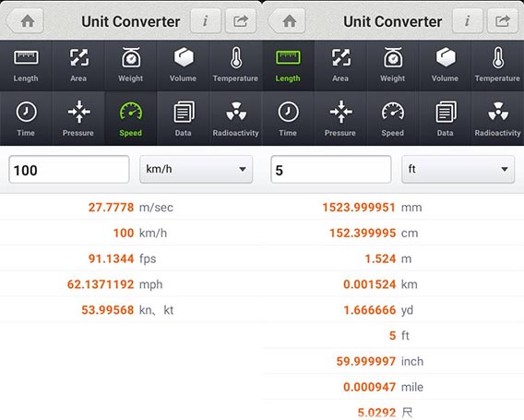Select Time category in left screen
This screenshot has width=524, height=420.
click(26, 118)
